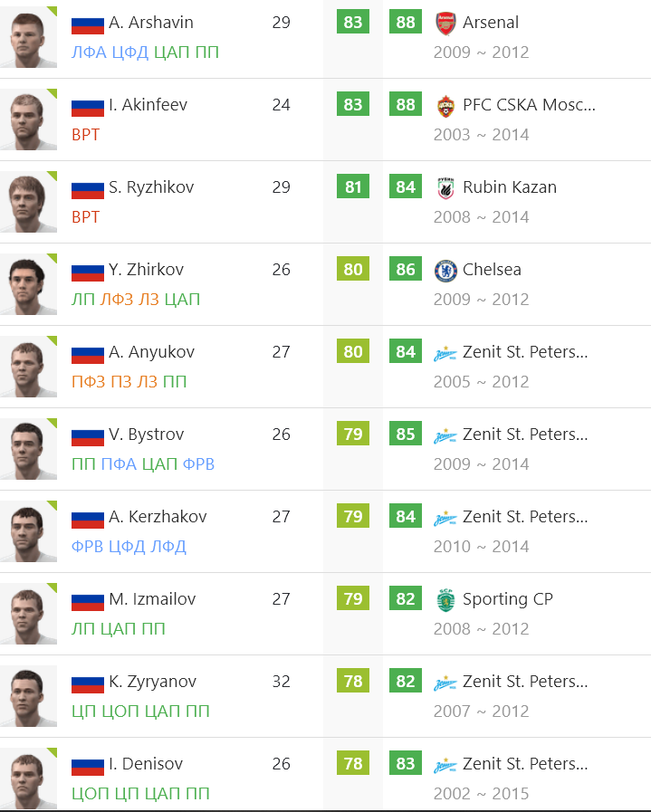Image resolution: width=651 pixels, height=812 pixels.
Task: Click the Rubin Kazan club crest
Action: (445, 187)
